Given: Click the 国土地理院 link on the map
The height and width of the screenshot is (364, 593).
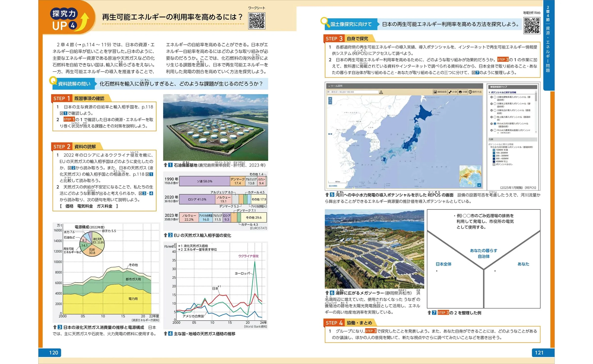Looking at the screenshot, I should point(333,186).
